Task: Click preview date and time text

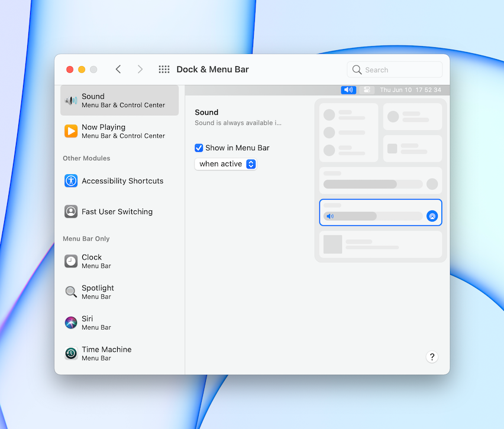Action: 410,90
